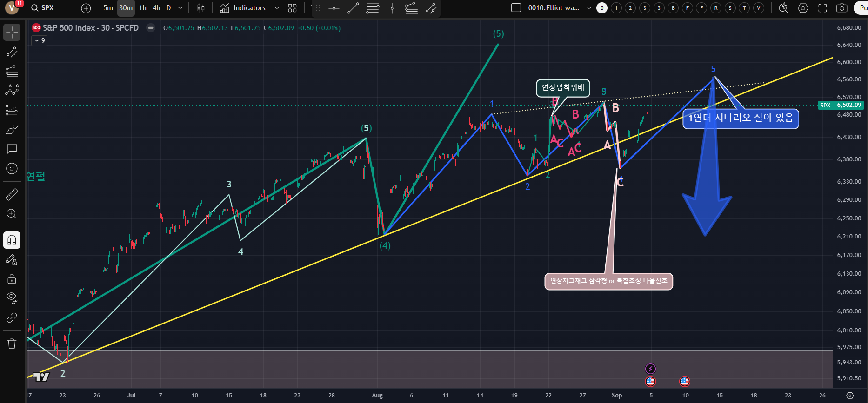Open the emoji icons tool
This screenshot has width=868, height=403.
click(x=12, y=169)
